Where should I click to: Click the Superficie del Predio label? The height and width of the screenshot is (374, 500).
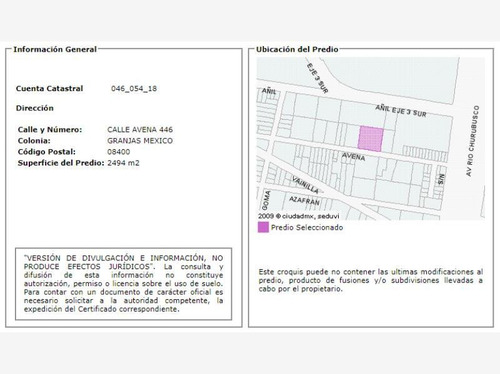[61, 163]
